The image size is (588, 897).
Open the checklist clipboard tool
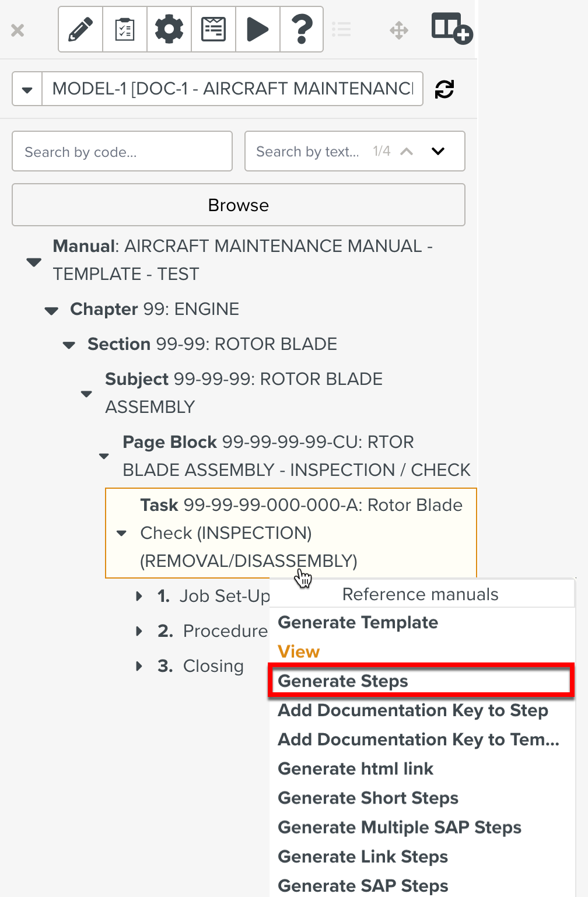click(124, 29)
